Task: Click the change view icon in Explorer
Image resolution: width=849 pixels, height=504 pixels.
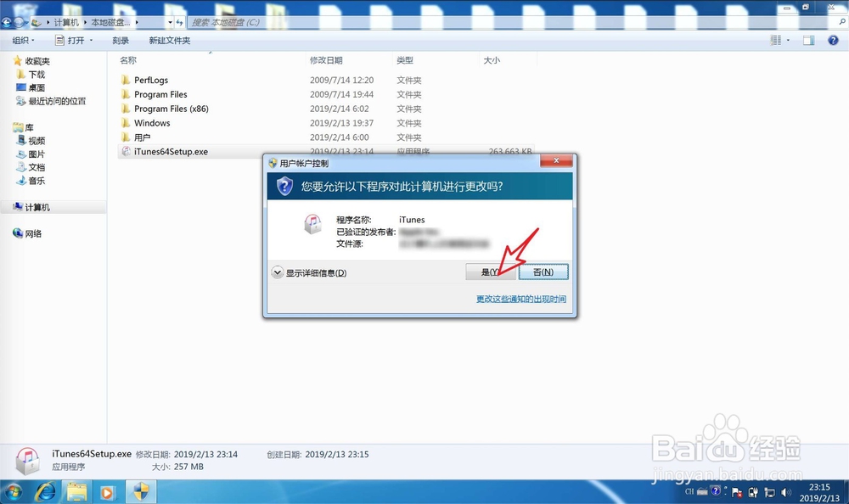Action: coord(776,41)
